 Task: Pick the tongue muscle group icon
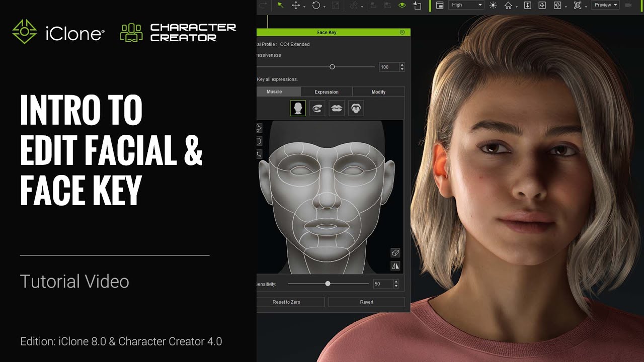(356, 108)
